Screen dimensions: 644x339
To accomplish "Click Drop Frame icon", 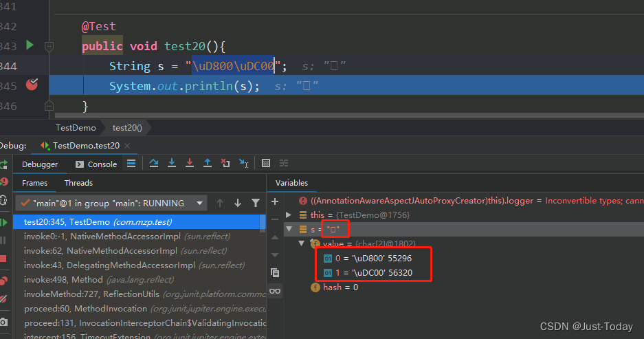I will [x=225, y=164].
